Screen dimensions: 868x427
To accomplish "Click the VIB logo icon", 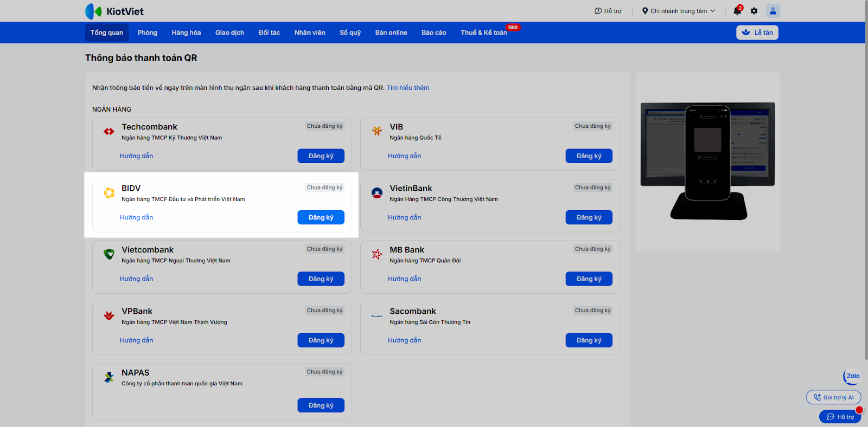I will coord(377,131).
